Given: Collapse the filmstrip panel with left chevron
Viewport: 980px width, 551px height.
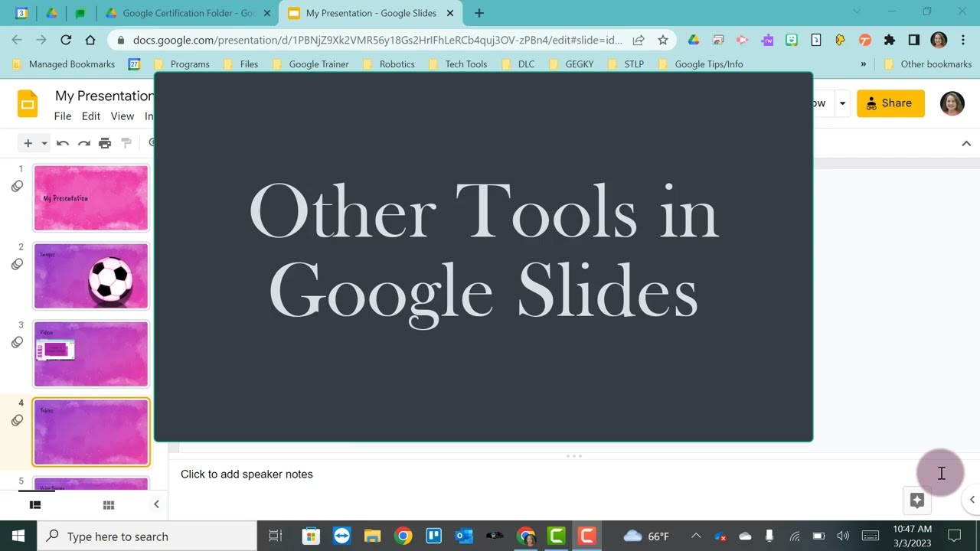Looking at the screenshot, I should coord(156,504).
